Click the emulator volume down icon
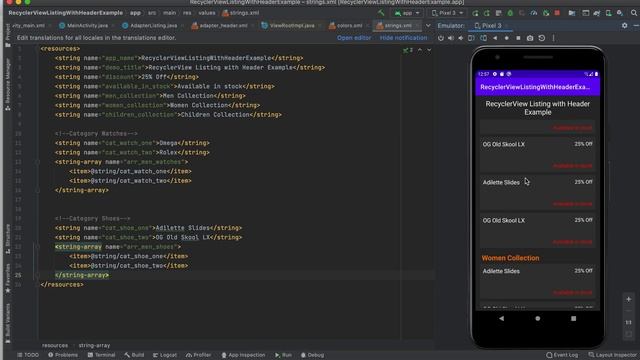The image size is (640, 360). 460,38
